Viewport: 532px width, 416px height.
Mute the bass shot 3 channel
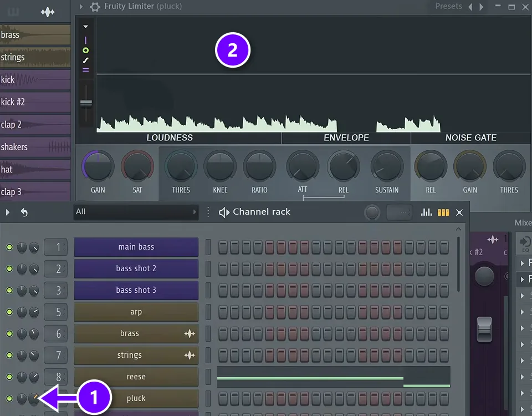[x=9, y=290]
